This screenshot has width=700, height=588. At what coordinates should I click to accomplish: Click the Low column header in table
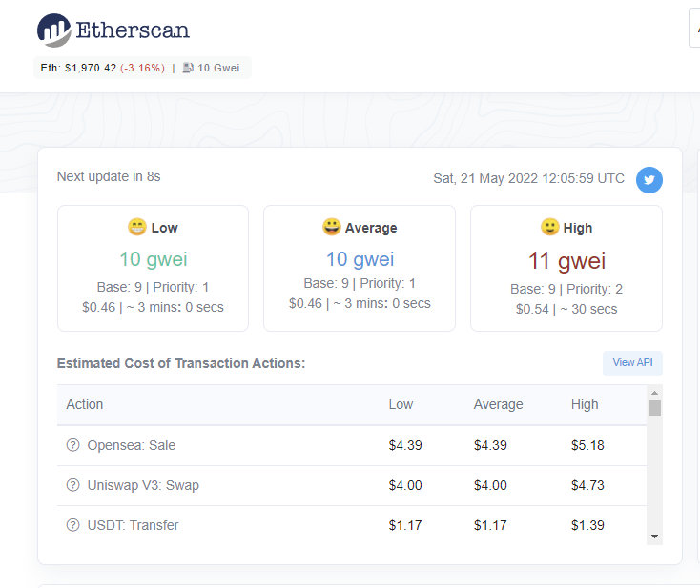(401, 404)
